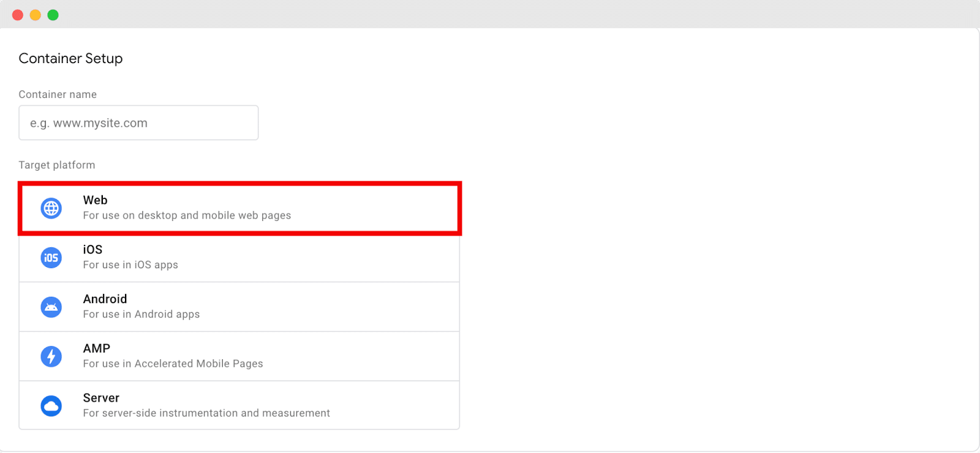
Task: Click "For use on desktop and mobile web pages"
Action: (x=187, y=215)
